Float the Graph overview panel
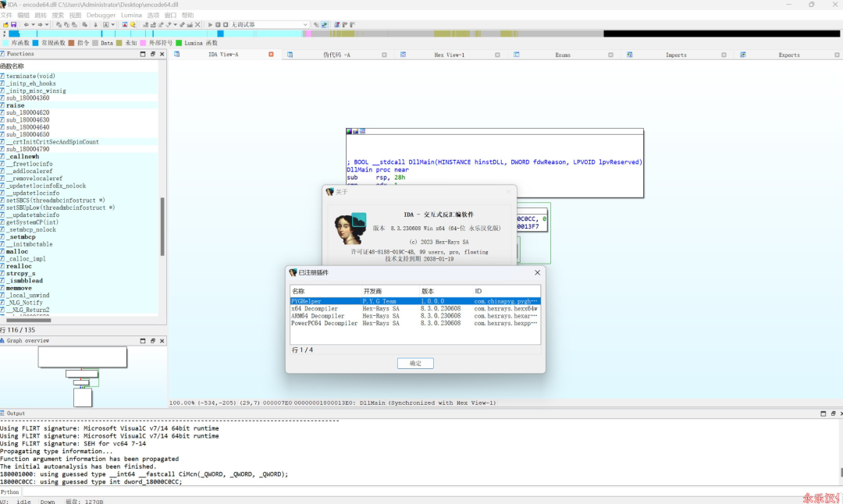This screenshot has height=504, width=843. point(153,341)
